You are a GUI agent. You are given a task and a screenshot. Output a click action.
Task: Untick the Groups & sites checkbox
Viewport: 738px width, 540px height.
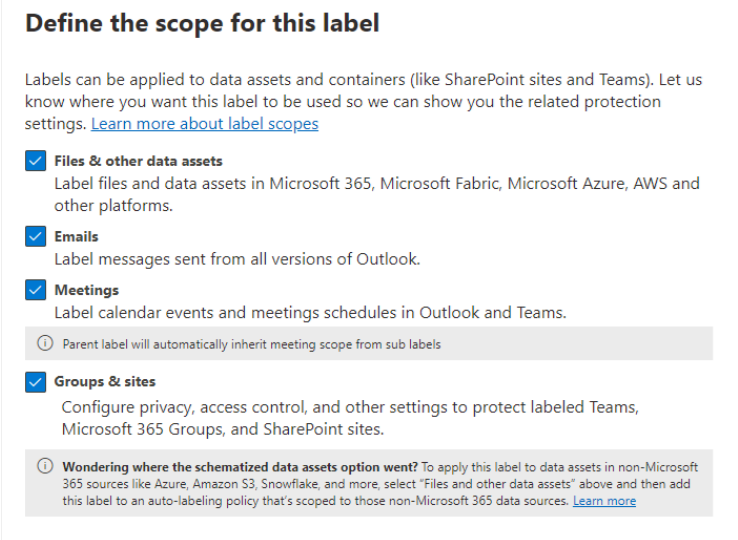pos(36,382)
